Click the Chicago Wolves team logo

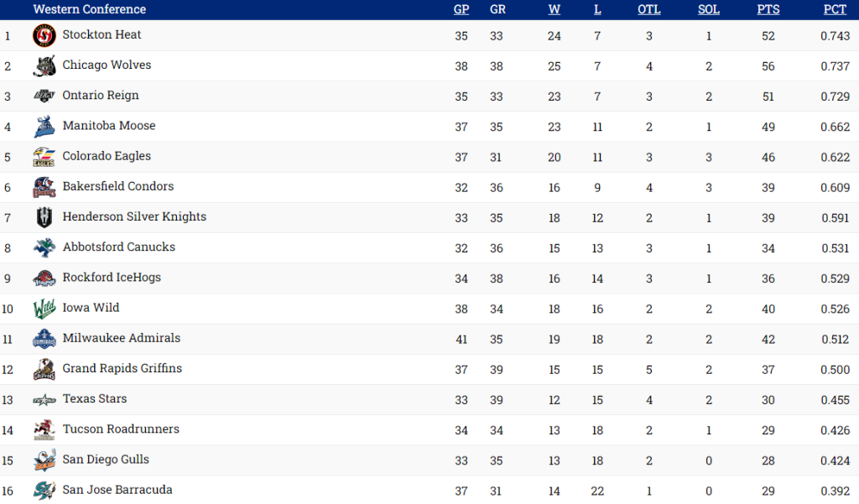(x=44, y=66)
